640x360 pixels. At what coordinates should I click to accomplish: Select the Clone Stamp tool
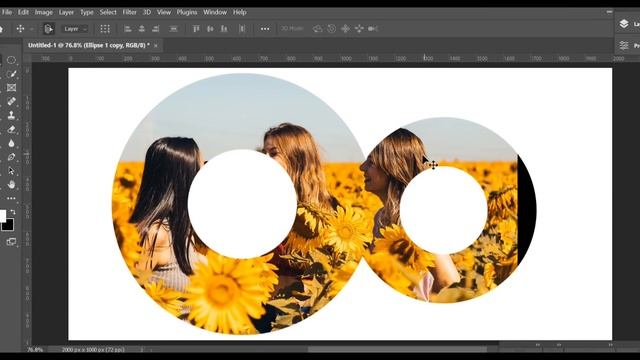point(11,115)
